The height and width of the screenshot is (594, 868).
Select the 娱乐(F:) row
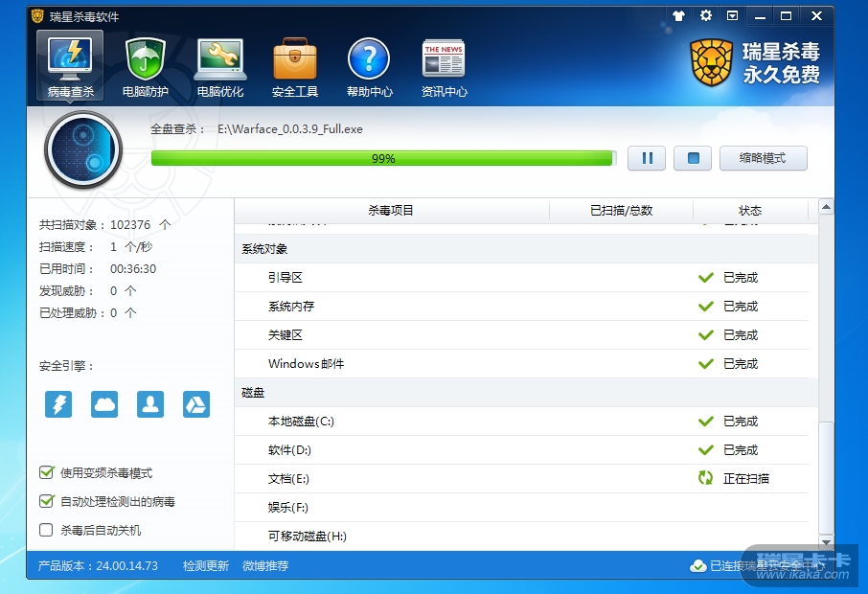pos(521,508)
